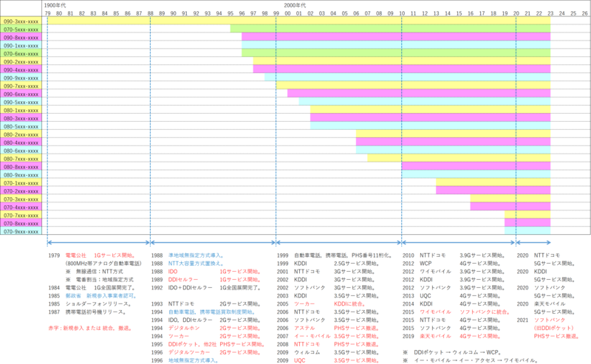Click the text 携帯電話初号機リリース。
The width and height of the screenshot is (591, 364).
click(96, 312)
